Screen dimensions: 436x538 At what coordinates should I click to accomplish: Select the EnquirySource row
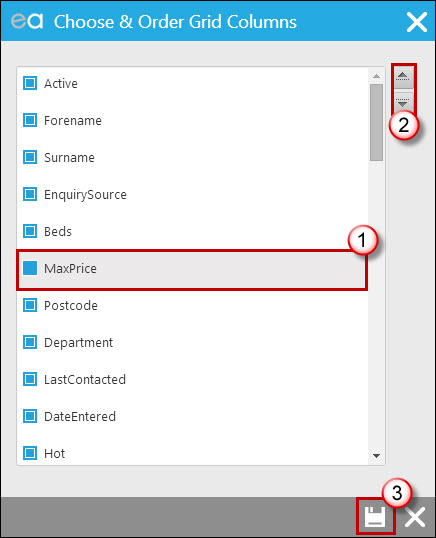click(192, 195)
